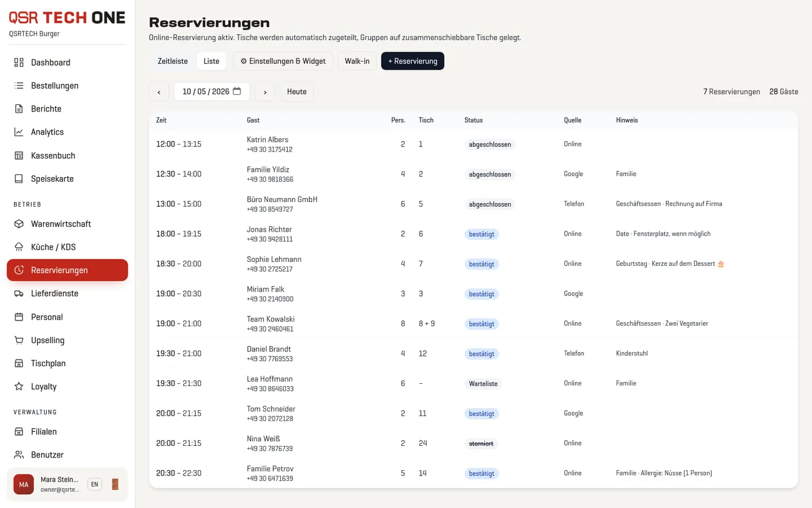
Task: Click MA user avatar
Action: (24, 484)
